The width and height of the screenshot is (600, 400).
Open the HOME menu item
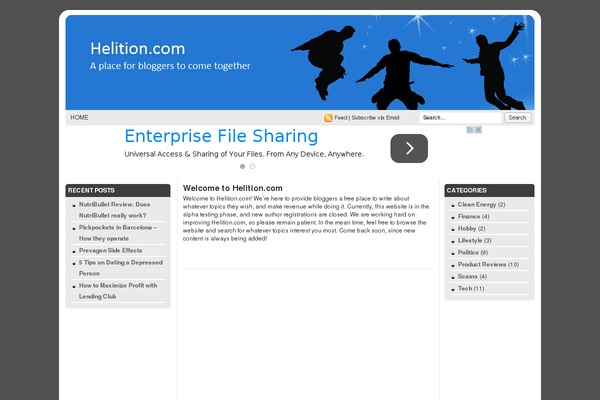[x=79, y=118]
